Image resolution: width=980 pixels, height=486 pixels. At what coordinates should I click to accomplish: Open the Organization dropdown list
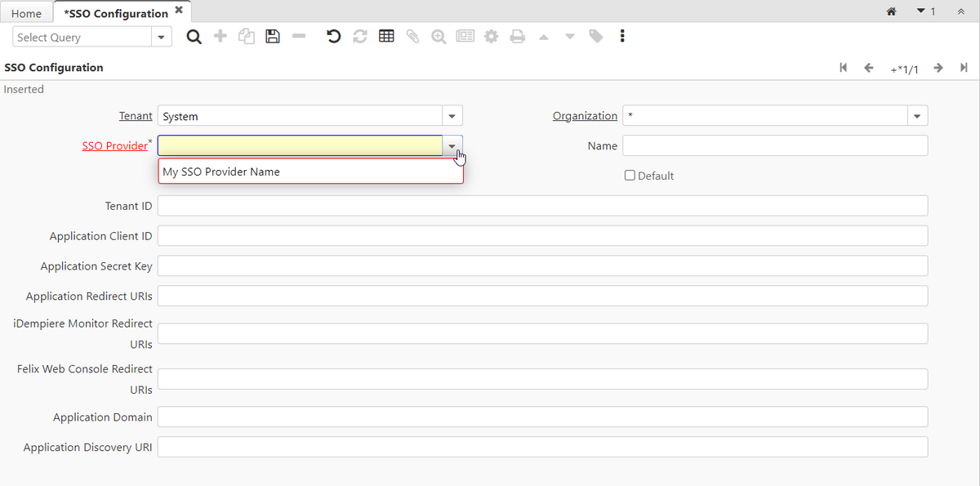[x=918, y=116]
